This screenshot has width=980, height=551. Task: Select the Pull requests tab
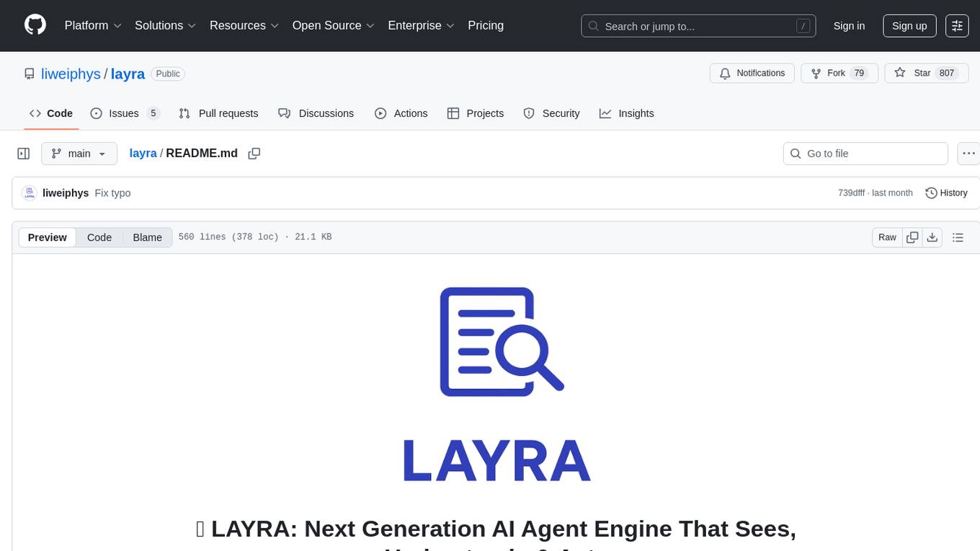coord(218,113)
